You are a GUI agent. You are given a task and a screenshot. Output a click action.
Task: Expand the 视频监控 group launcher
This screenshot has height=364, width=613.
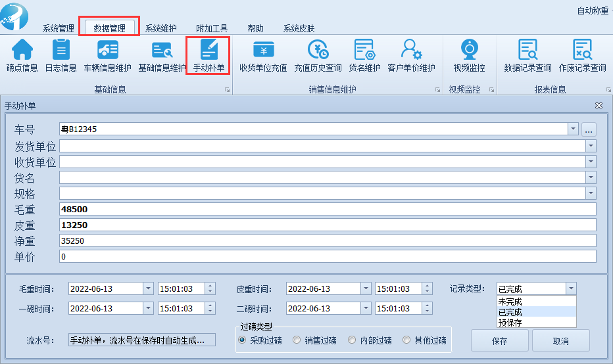point(491,90)
